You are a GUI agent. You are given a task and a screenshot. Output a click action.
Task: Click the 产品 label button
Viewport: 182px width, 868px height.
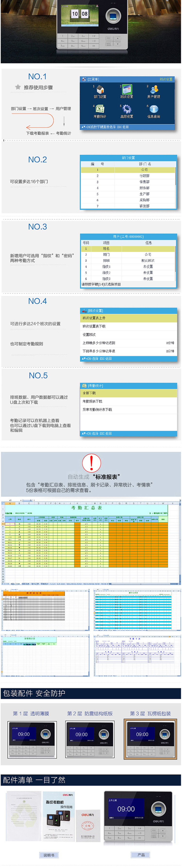coord(141,854)
